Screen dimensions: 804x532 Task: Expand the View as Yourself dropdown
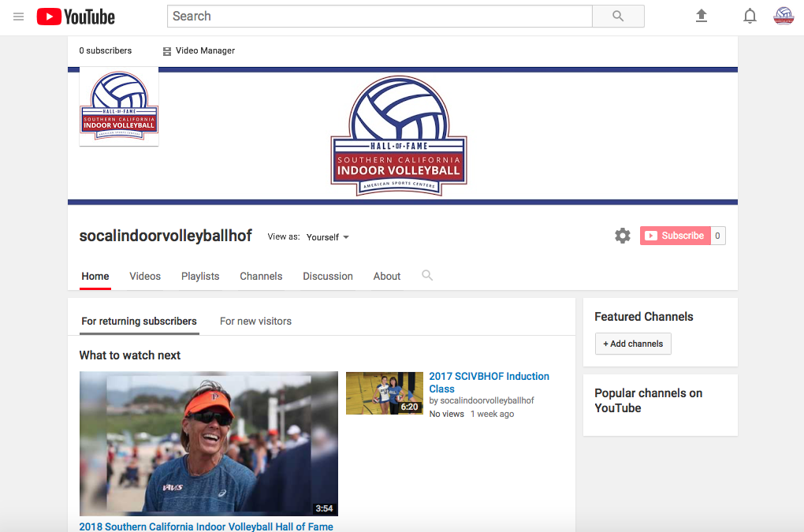click(328, 237)
